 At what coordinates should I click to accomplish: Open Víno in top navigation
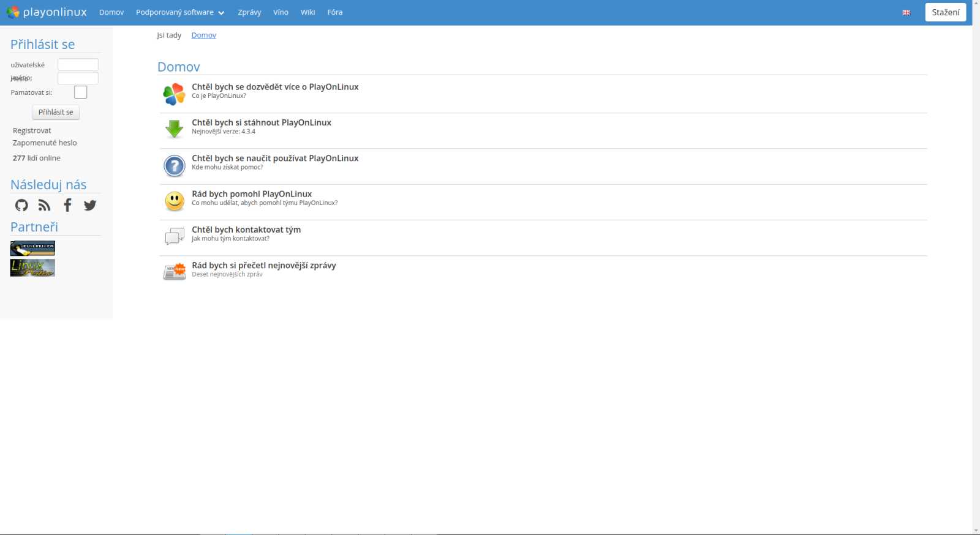click(281, 12)
